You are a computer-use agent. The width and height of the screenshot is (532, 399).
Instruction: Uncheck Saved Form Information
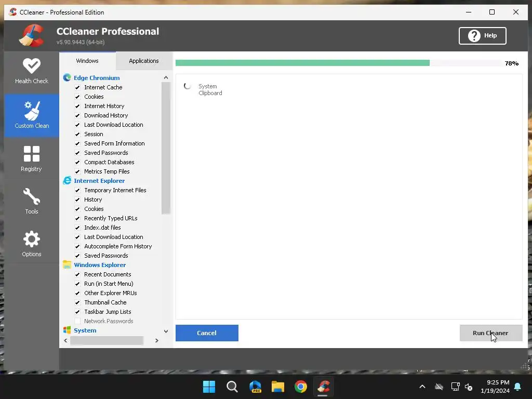coord(77,143)
